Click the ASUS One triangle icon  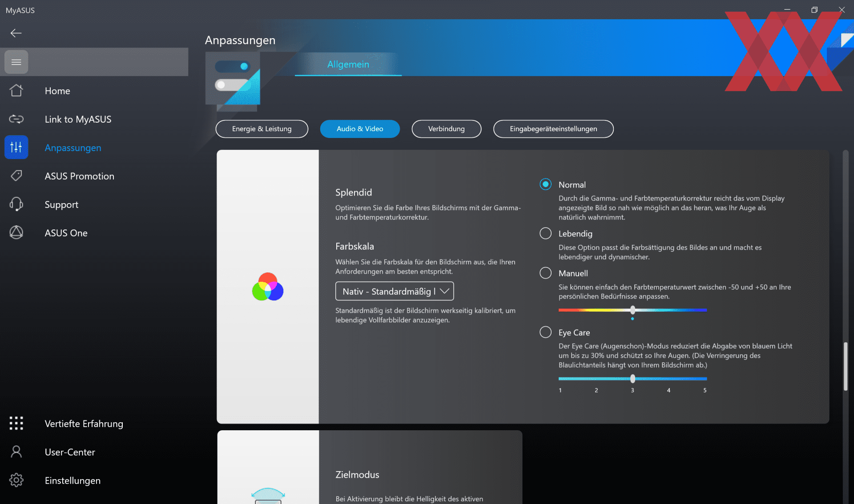point(16,232)
